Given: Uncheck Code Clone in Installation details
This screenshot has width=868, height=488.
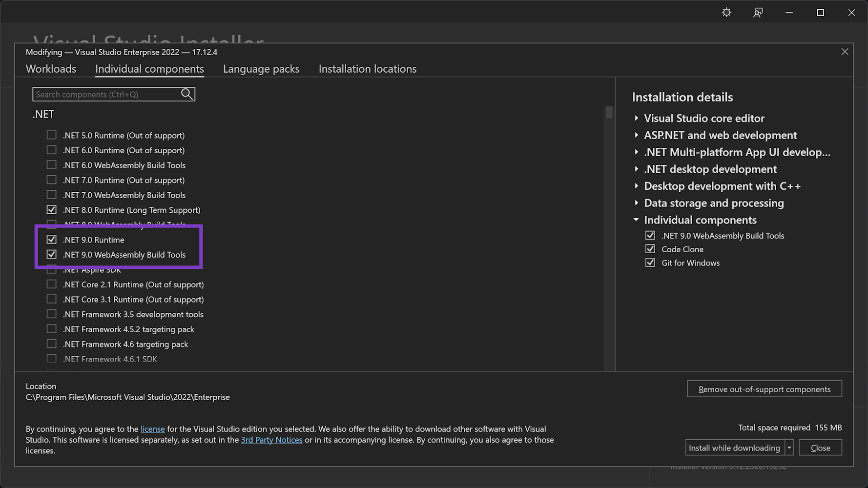Looking at the screenshot, I should coord(650,249).
